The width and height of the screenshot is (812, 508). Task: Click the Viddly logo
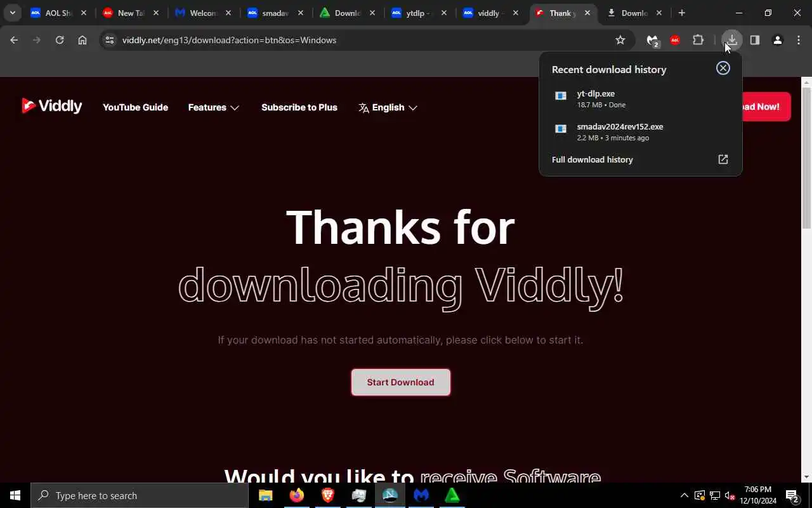(x=51, y=106)
